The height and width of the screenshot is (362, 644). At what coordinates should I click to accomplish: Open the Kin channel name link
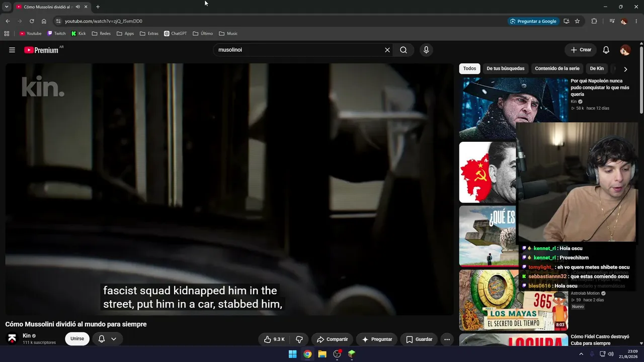click(27, 335)
